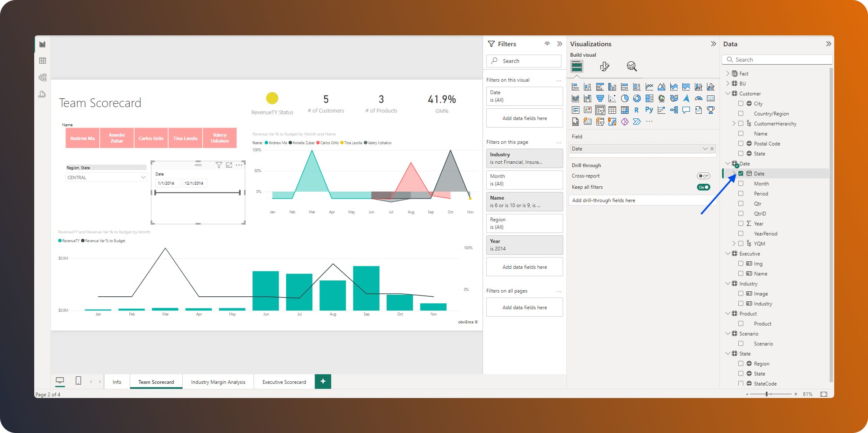Click Add drill-through fields here
Viewport: 868px width, 433px height.
click(604, 200)
